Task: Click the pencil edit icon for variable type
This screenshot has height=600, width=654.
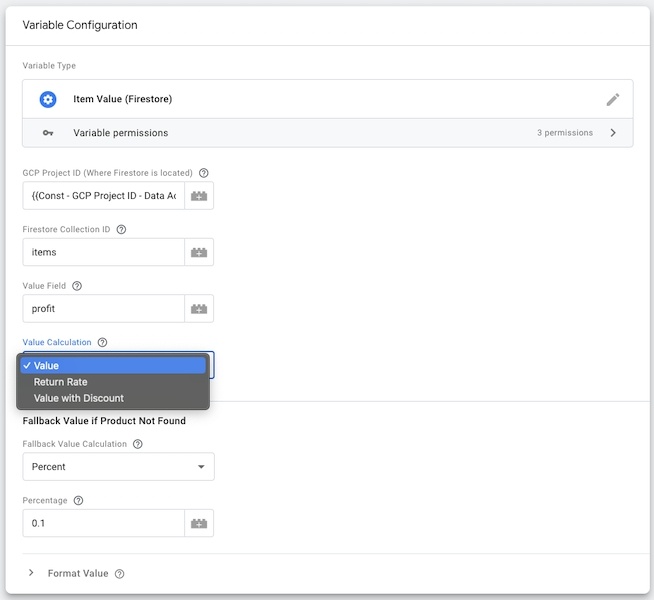Action: [613, 100]
